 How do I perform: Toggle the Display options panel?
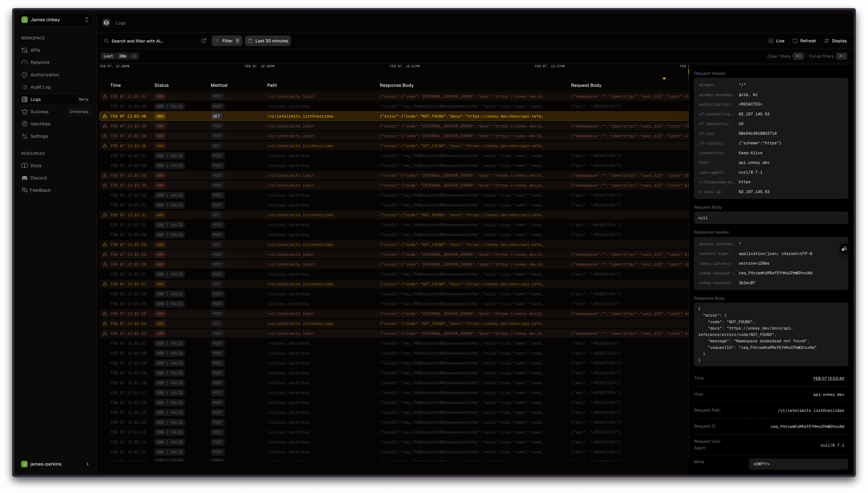point(835,41)
